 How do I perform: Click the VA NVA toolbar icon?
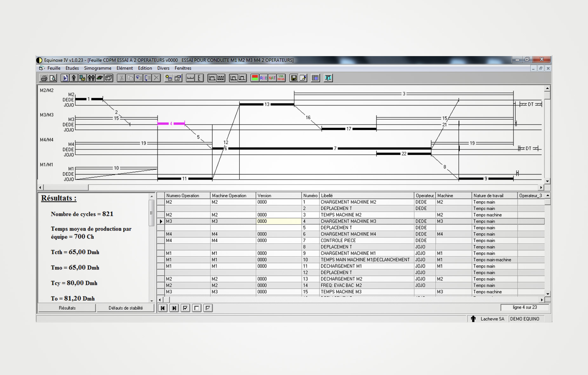[x=281, y=78]
